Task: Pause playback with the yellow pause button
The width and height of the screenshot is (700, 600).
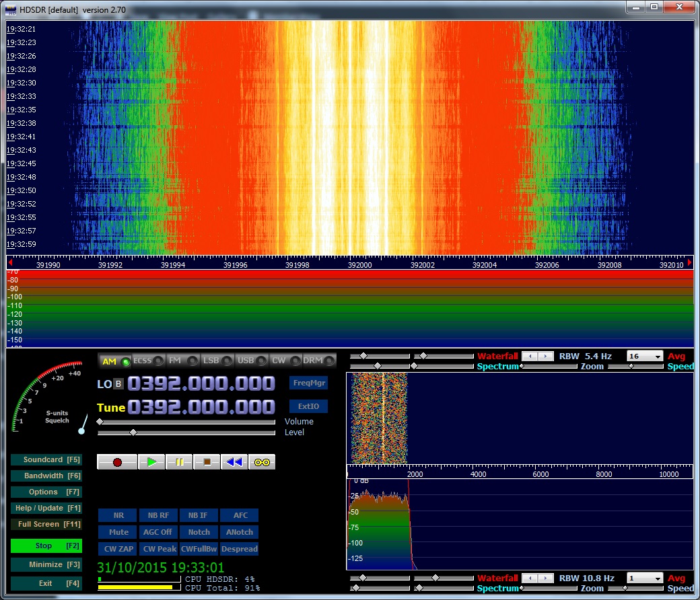Action: [x=179, y=462]
